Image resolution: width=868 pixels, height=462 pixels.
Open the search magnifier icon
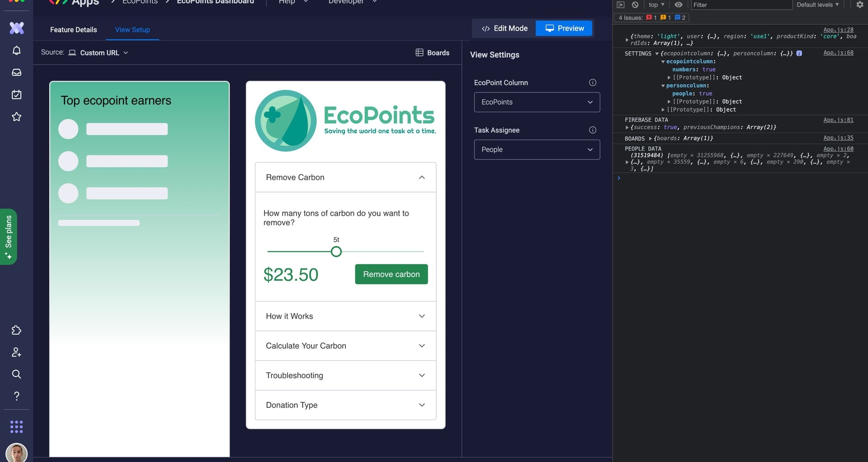click(x=17, y=374)
